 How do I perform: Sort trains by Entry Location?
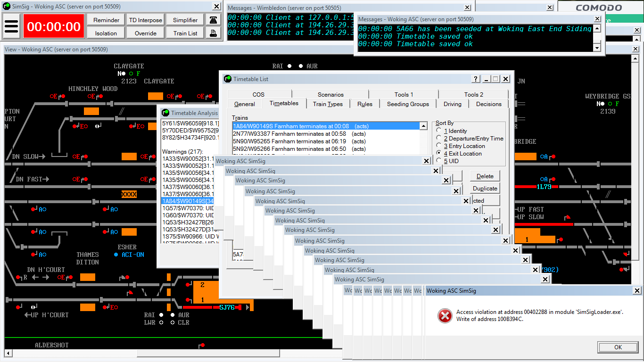[x=439, y=146]
